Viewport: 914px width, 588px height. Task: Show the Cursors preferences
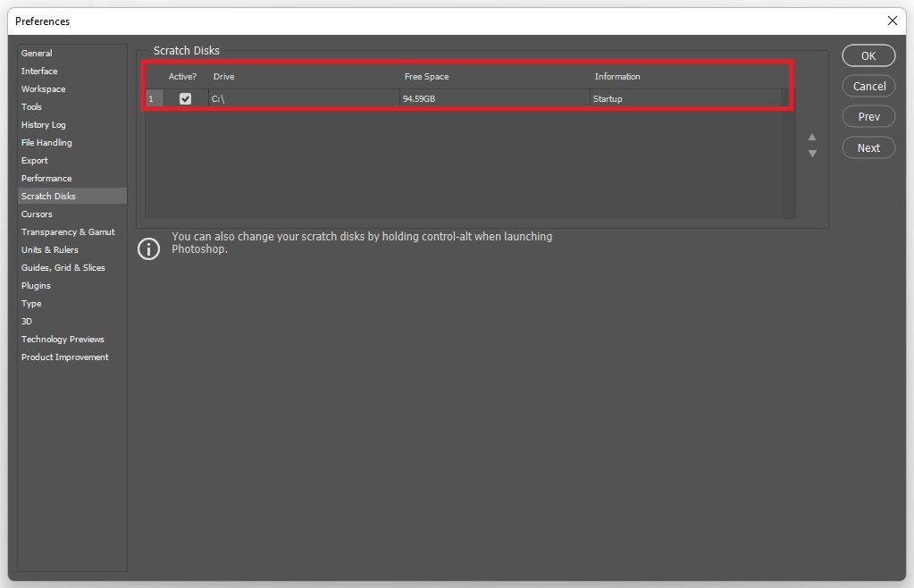[38, 214]
